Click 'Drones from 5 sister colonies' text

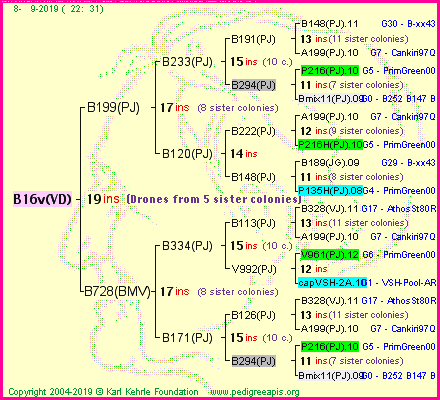(x=214, y=199)
